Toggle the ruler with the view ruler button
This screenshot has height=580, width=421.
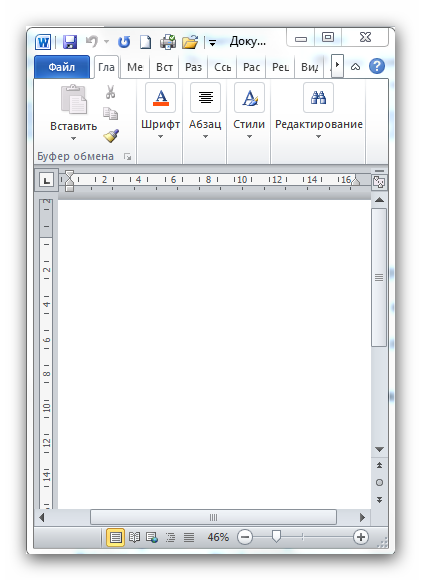379,182
